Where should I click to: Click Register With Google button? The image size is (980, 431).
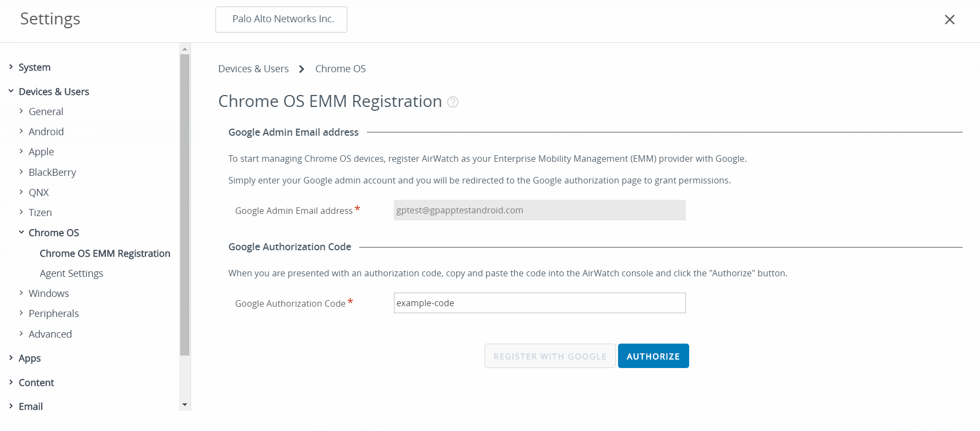550,356
